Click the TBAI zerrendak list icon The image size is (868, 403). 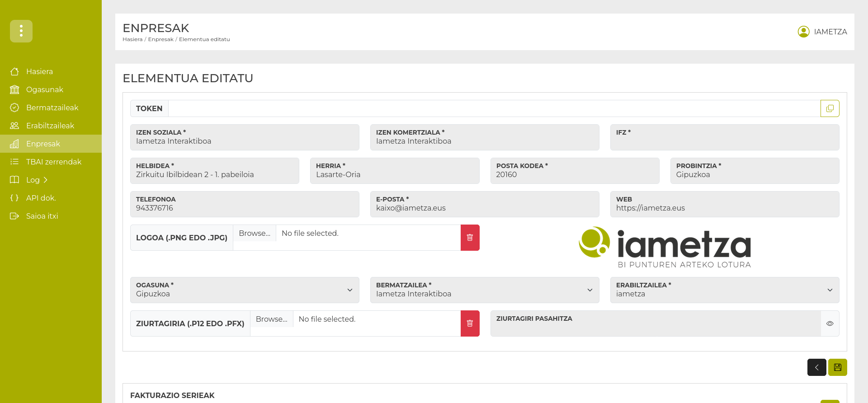coord(14,162)
